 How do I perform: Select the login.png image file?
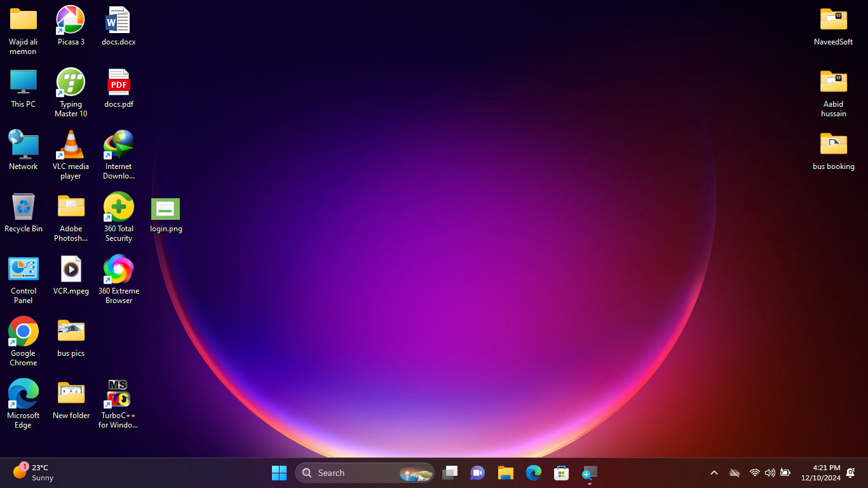click(x=166, y=209)
